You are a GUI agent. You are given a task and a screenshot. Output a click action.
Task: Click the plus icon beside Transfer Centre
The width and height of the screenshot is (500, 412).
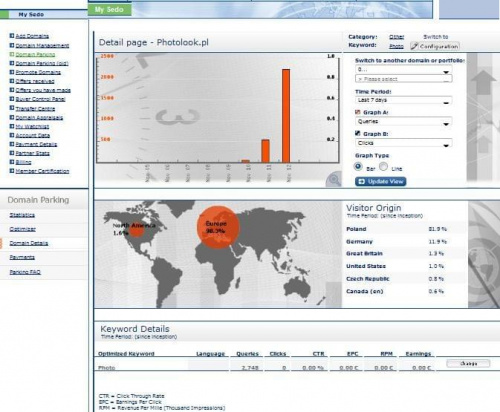coord(12,108)
